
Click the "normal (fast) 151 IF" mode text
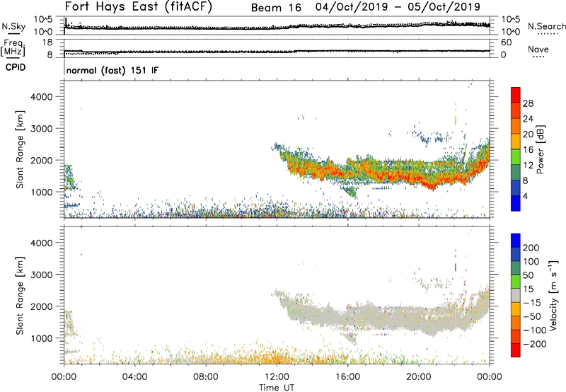point(112,70)
